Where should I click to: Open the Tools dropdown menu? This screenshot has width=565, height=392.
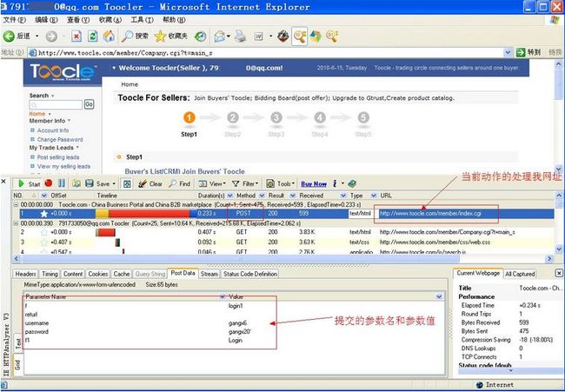281,183
